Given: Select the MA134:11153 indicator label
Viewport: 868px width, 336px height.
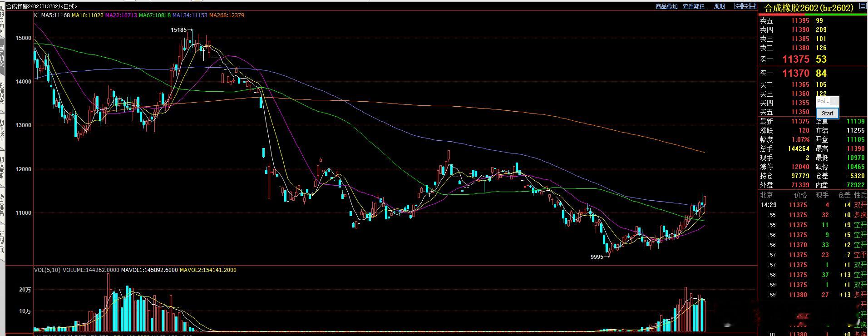Looking at the screenshot, I should click(190, 15).
